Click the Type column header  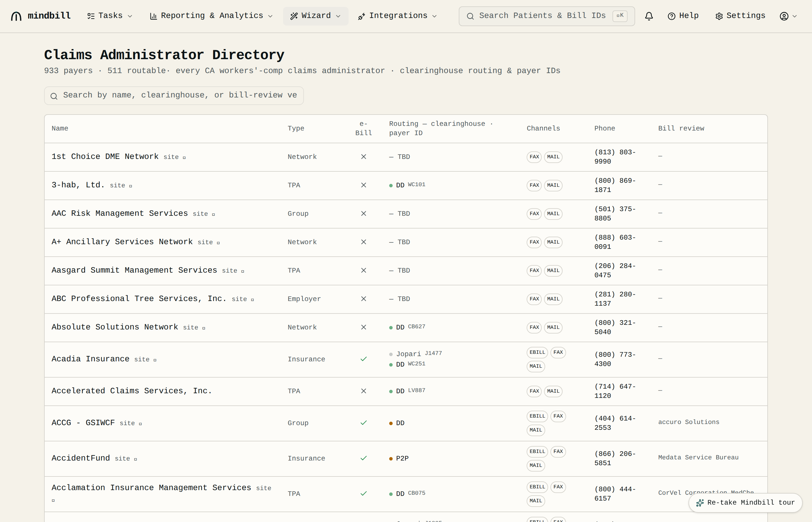click(296, 128)
